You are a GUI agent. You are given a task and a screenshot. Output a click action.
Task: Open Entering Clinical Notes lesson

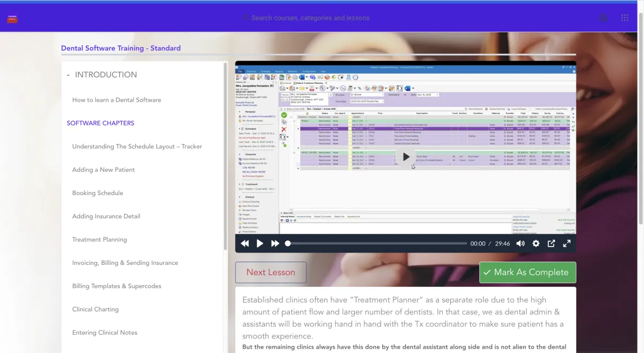pos(105,333)
